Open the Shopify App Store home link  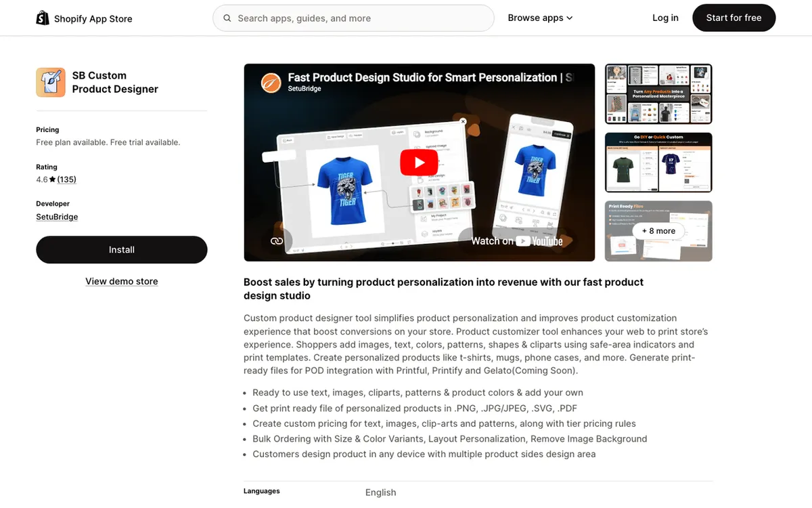click(x=85, y=18)
